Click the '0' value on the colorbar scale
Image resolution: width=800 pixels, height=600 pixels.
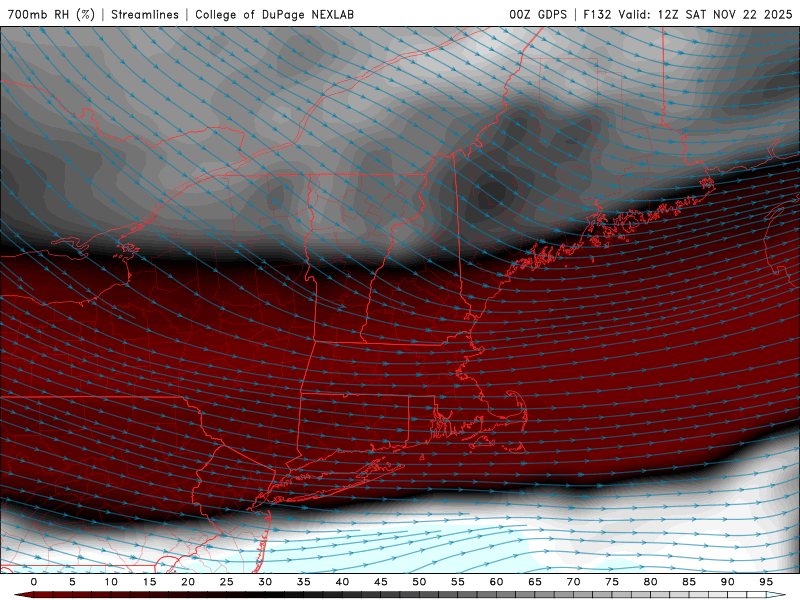[34, 582]
